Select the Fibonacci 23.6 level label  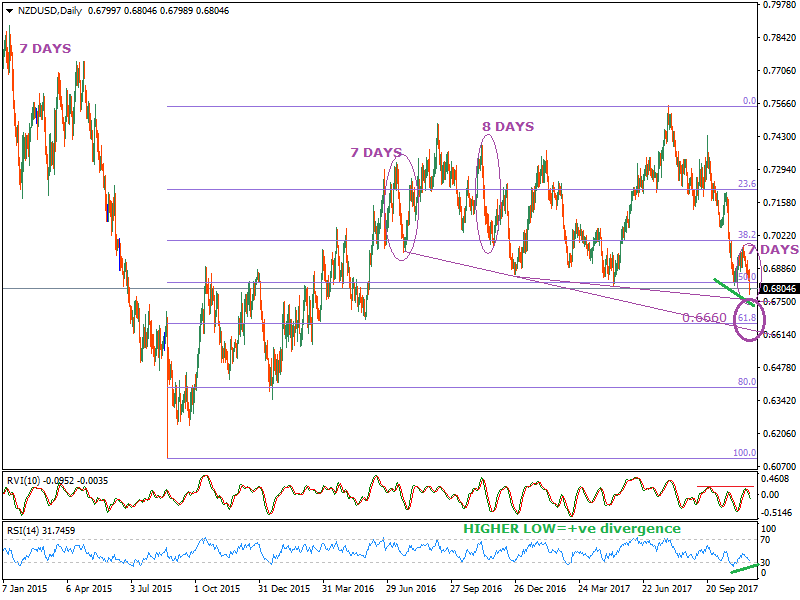click(747, 184)
